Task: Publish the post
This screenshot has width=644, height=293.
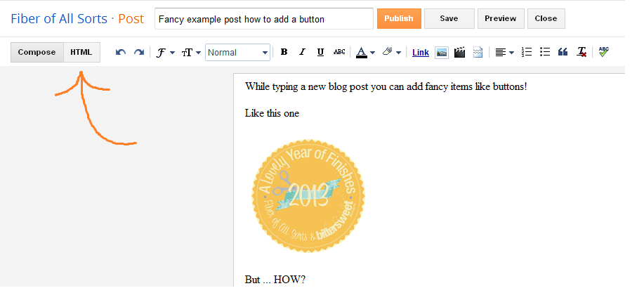Action: tap(399, 18)
